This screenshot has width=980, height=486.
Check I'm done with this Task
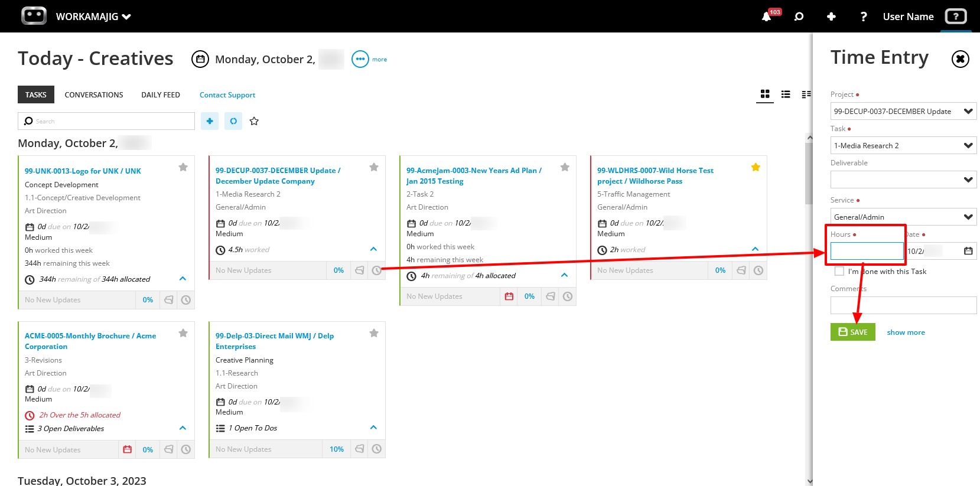coord(839,271)
